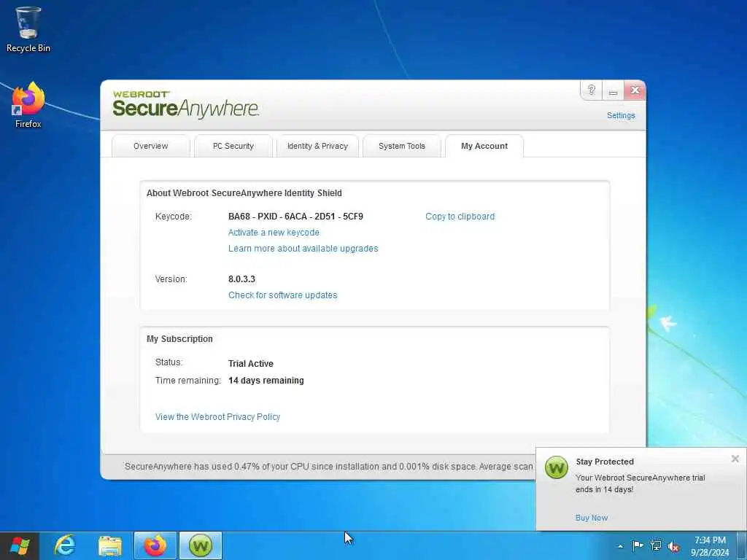This screenshot has height=560, width=747.
Task: Minimize the SecureAnywhere window
Action: (613, 90)
